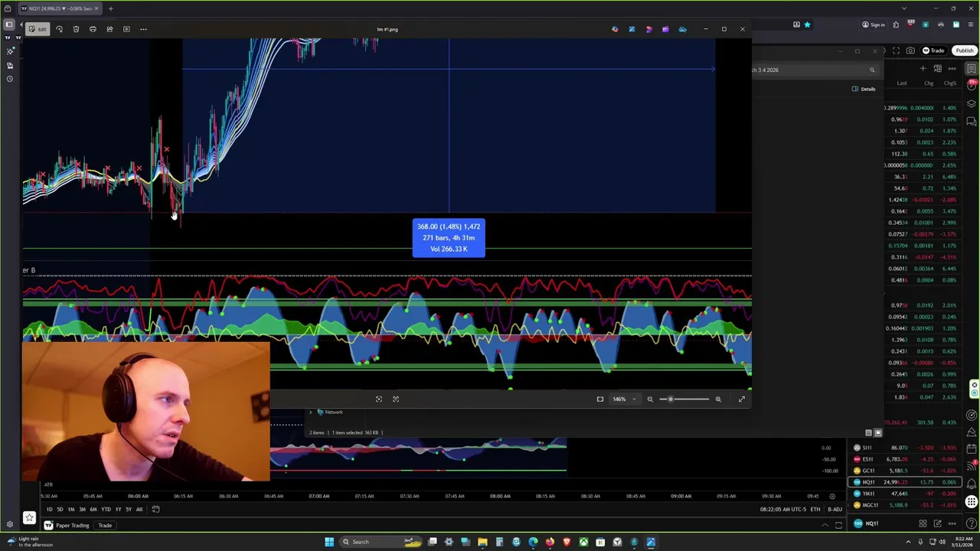Expand the Network item in explorer tree
Viewport: 980px width, 551px height.
311,412
